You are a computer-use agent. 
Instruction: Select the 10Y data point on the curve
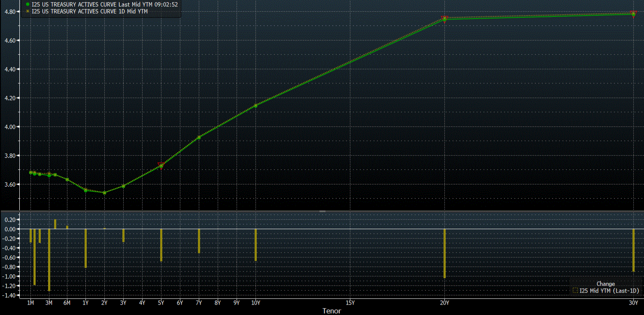255,106
